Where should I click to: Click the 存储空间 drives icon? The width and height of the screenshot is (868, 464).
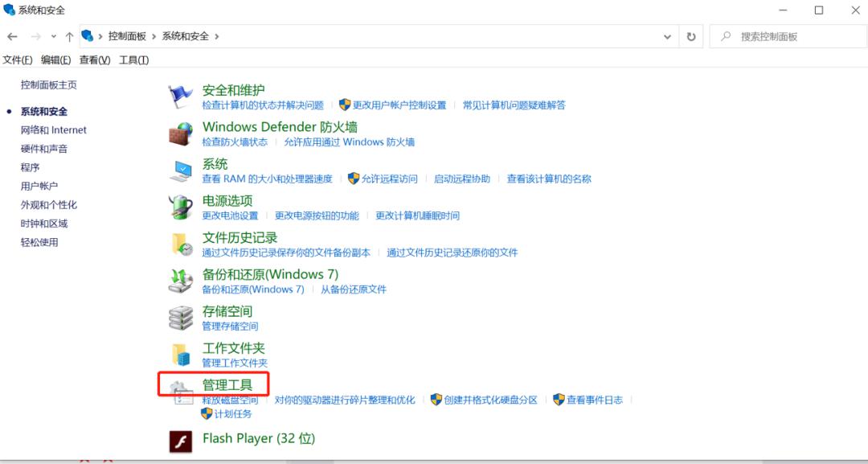181,318
